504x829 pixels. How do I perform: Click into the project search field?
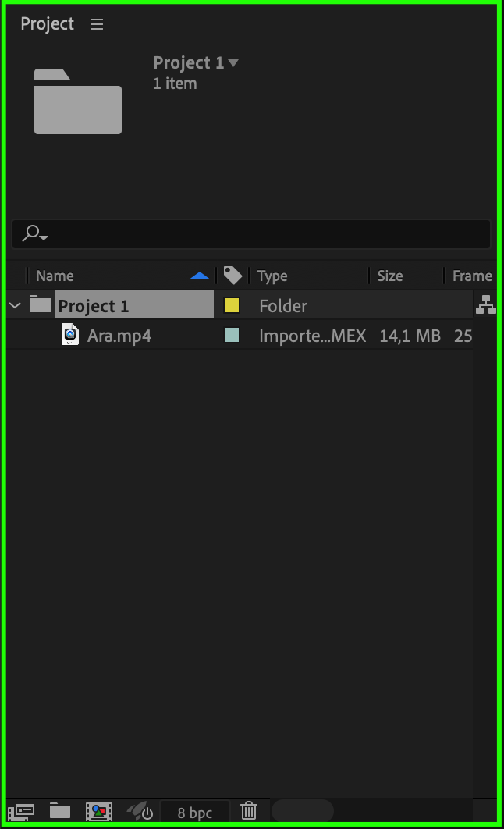(251, 233)
